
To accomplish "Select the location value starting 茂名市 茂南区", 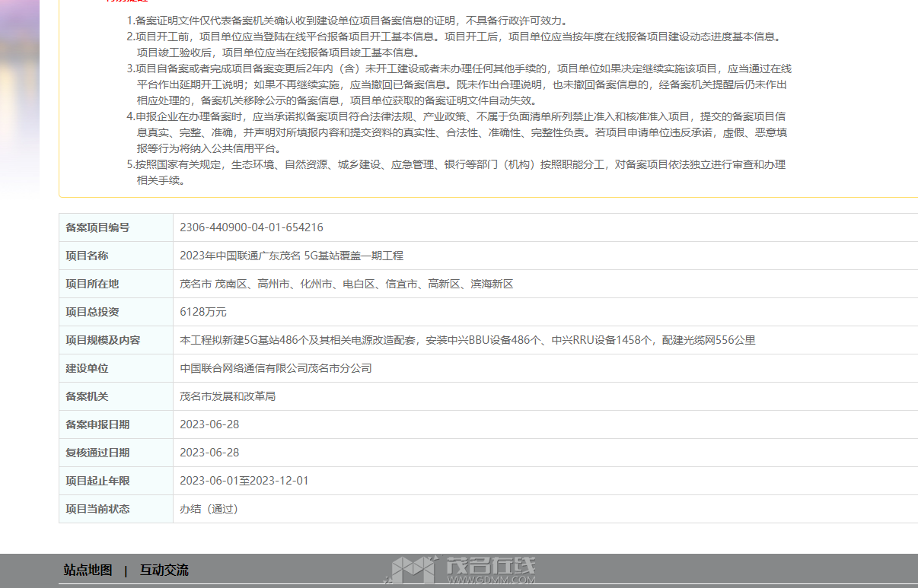I will point(346,284).
